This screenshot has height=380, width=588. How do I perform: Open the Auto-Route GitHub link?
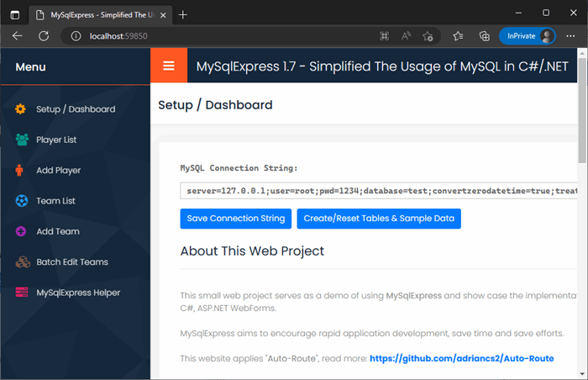click(x=462, y=359)
